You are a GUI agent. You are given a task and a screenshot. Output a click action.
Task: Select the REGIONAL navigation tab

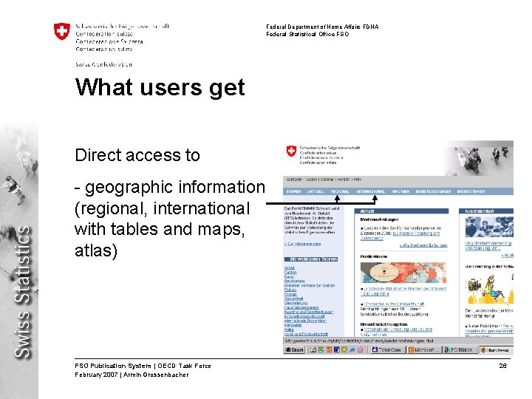coord(340,191)
